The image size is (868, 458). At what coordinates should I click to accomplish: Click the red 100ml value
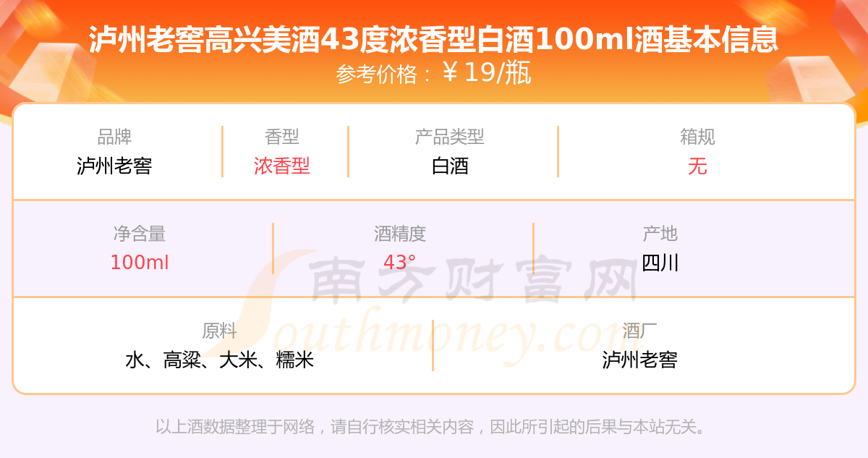140,263
